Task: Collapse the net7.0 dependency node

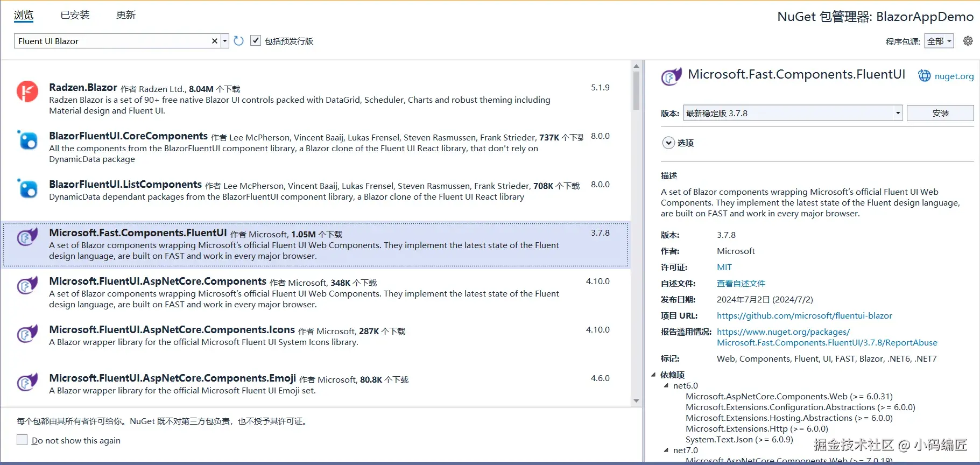Action: [666, 450]
